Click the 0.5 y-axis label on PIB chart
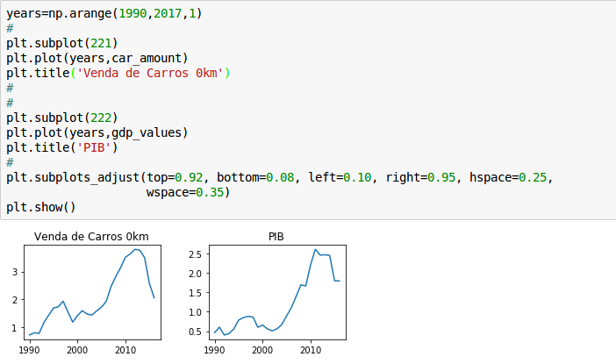This screenshot has height=364, width=616. coord(195,332)
